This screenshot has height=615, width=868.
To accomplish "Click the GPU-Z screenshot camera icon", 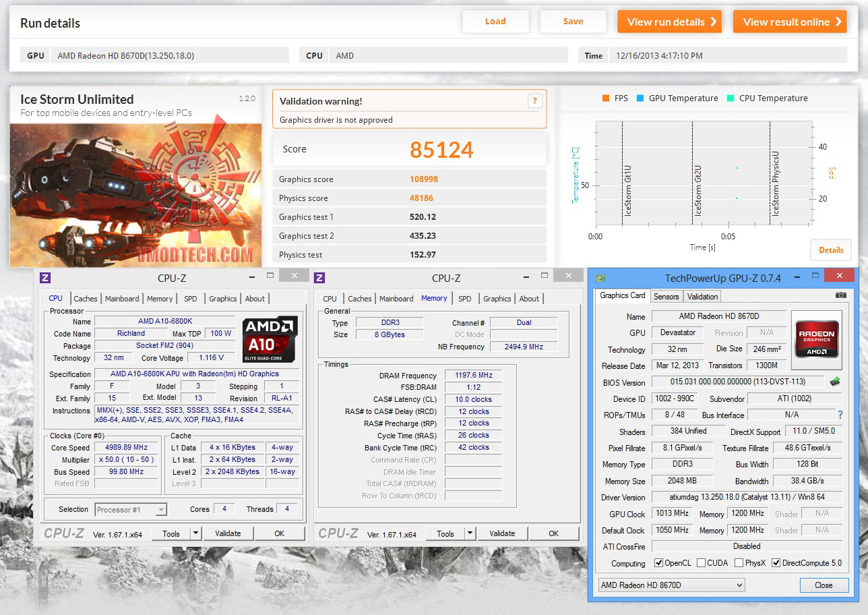I will coord(840,295).
